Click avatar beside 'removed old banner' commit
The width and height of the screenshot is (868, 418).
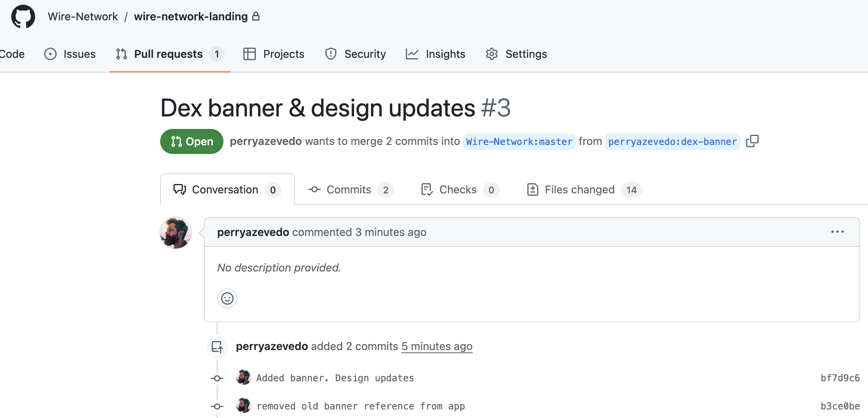pos(243,405)
